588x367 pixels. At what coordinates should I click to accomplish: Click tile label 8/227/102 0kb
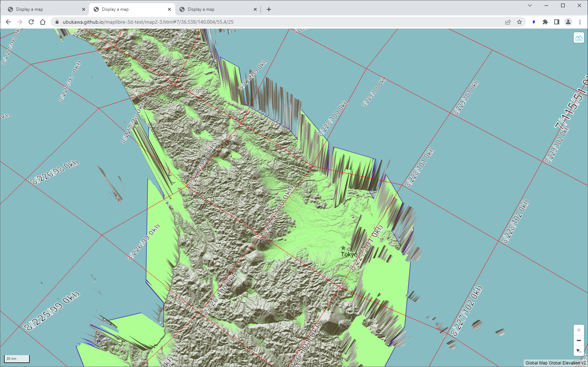(466, 311)
